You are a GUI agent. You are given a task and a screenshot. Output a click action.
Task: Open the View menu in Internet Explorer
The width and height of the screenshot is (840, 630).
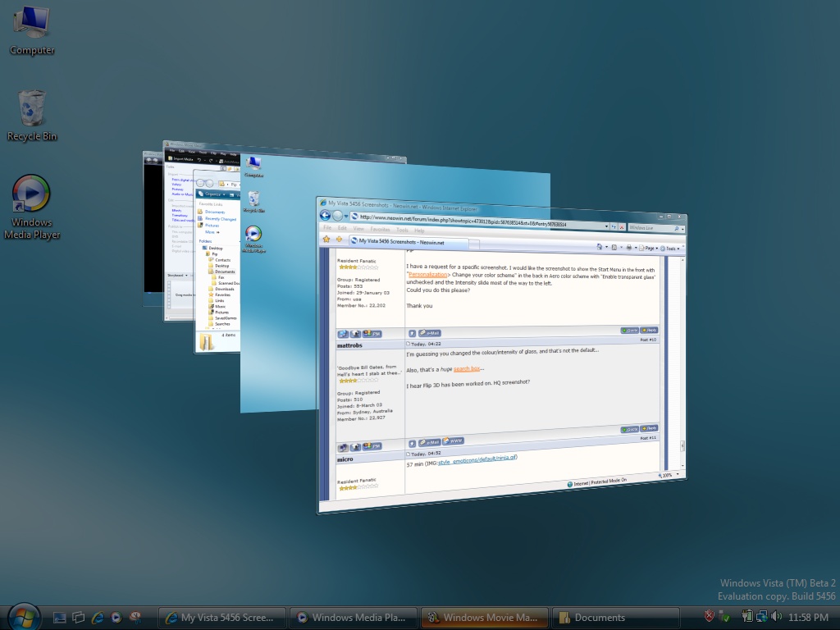pyautogui.click(x=358, y=228)
